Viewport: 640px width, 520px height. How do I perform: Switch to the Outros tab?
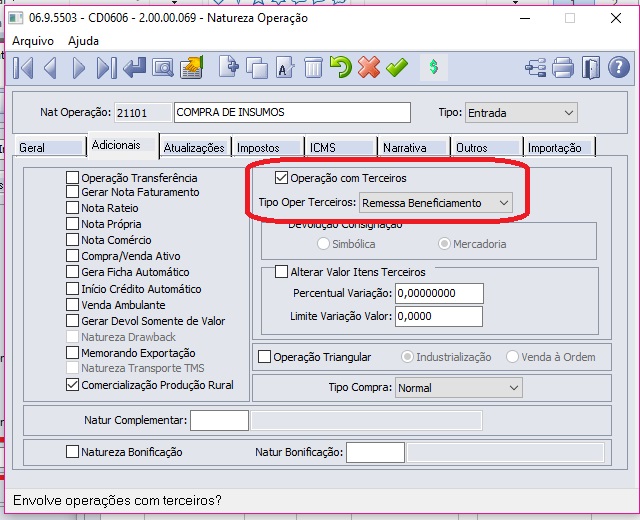[487, 147]
